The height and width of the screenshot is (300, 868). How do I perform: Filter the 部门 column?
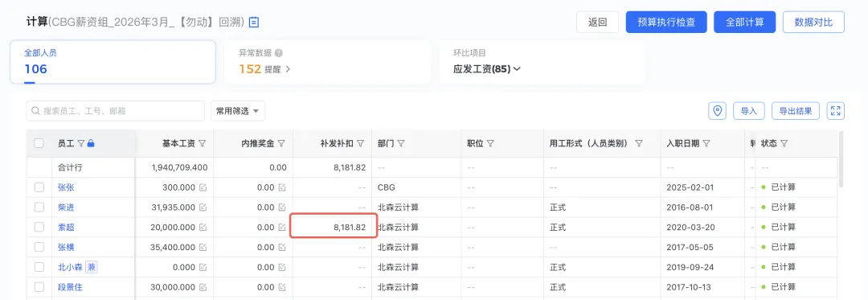pos(401,143)
